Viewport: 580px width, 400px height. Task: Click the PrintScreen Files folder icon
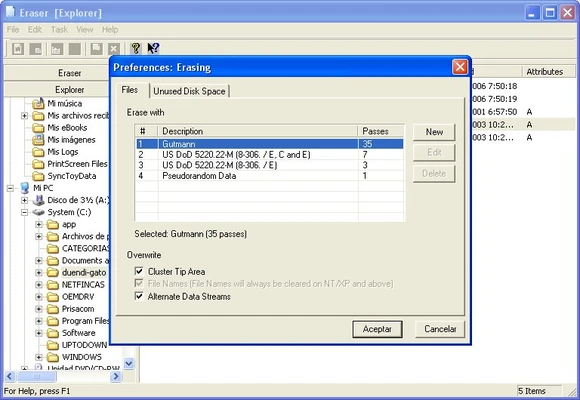(38, 164)
